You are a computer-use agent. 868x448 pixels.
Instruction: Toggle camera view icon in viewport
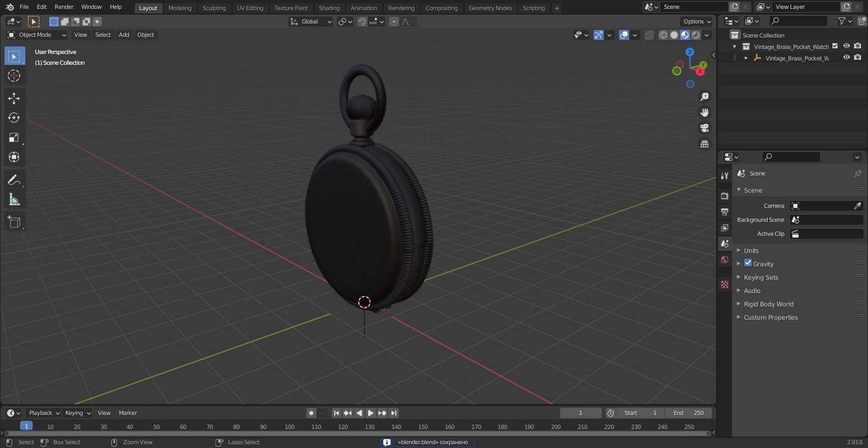[x=704, y=128]
